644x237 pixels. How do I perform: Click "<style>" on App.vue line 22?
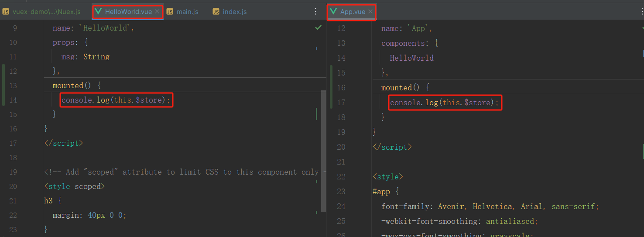(x=388, y=177)
